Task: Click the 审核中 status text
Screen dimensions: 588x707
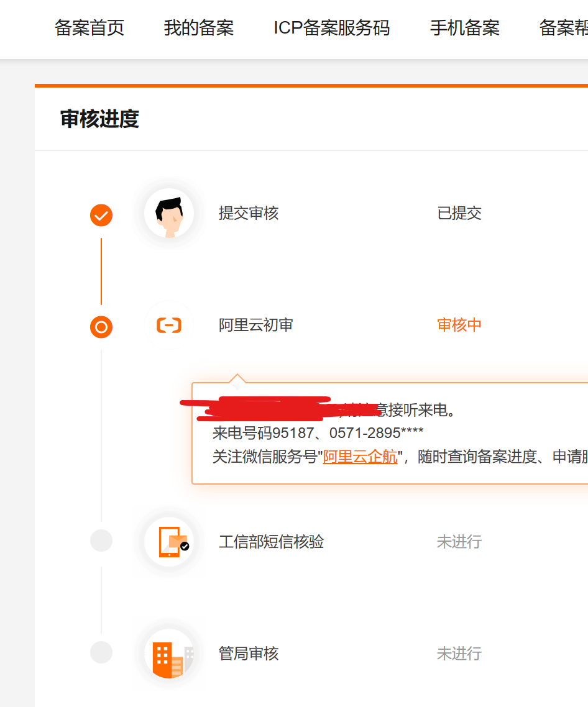Action: click(x=459, y=325)
